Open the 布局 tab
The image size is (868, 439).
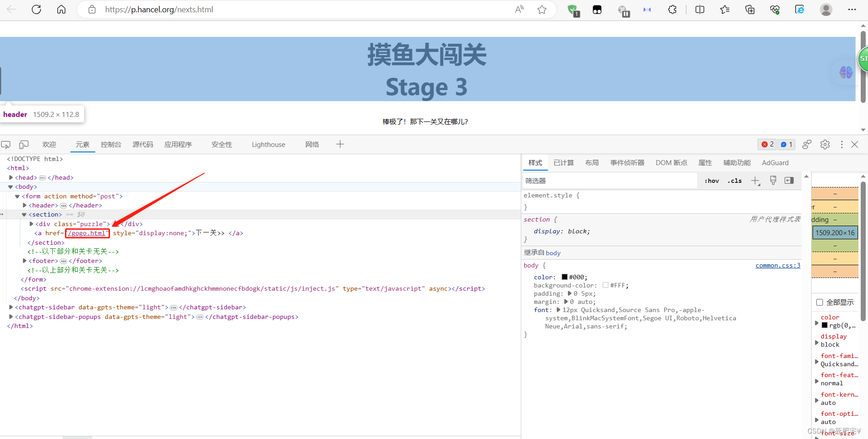(x=592, y=163)
